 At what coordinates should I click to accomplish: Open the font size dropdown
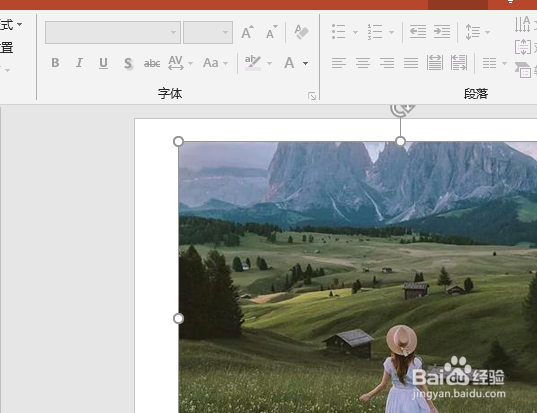pos(225,33)
